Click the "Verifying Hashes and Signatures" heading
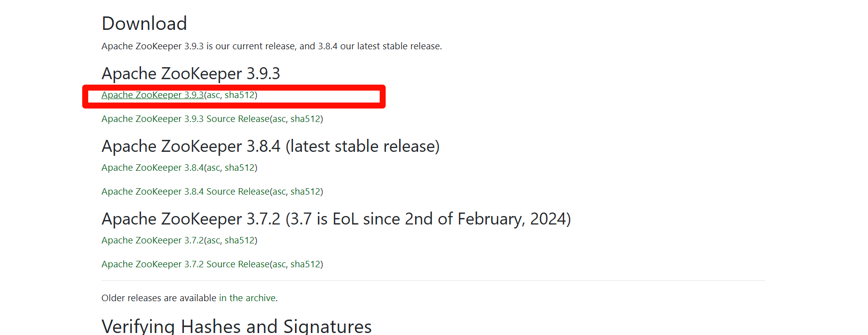Image resolution: width=868 pixels, height=335 pixels. pyautogui.click(x=237, y=327)
